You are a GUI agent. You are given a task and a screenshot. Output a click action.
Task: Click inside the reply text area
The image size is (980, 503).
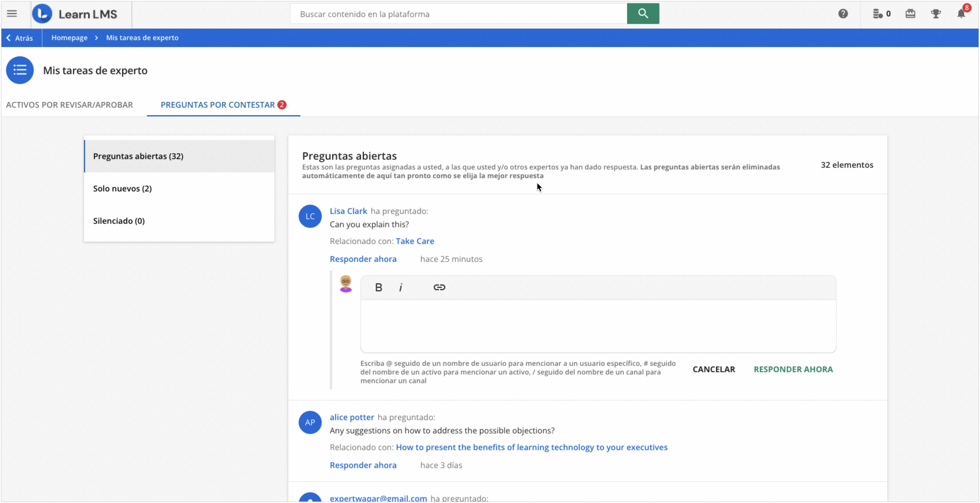[x=598, y=326]
